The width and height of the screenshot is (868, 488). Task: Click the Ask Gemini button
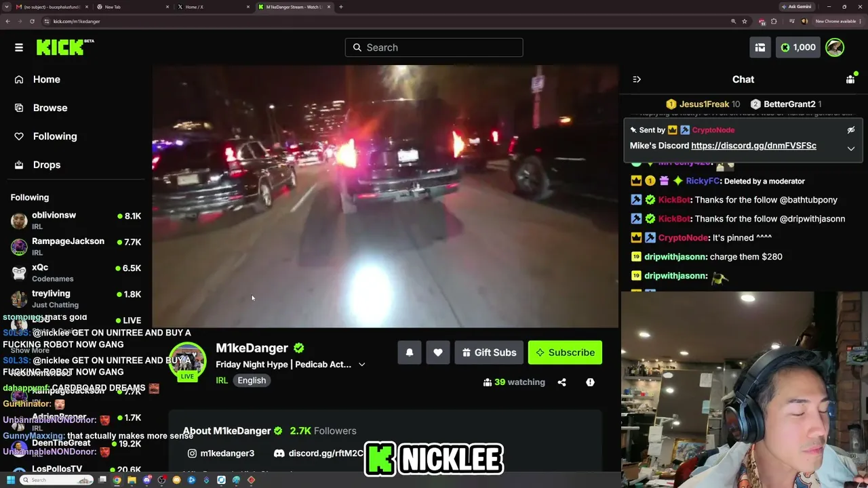coord(797,7)
